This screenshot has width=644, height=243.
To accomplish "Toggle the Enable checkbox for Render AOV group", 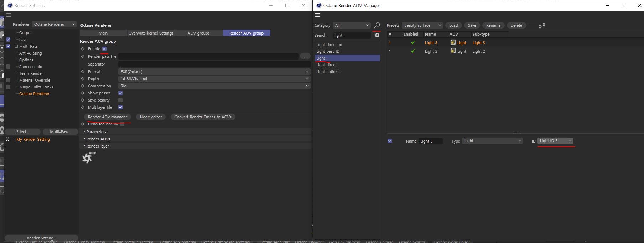I will pos(104,49).
